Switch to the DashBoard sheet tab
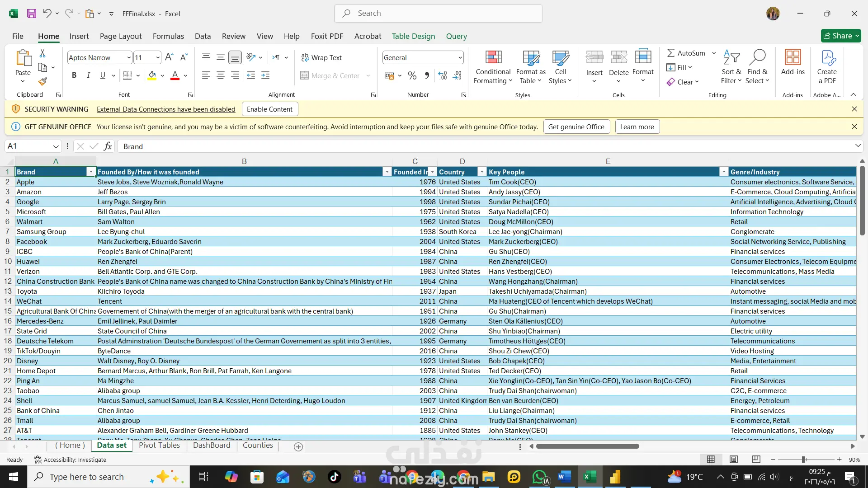Image resolution: width=868 pixels, height=488 pixels. [212, 445]
